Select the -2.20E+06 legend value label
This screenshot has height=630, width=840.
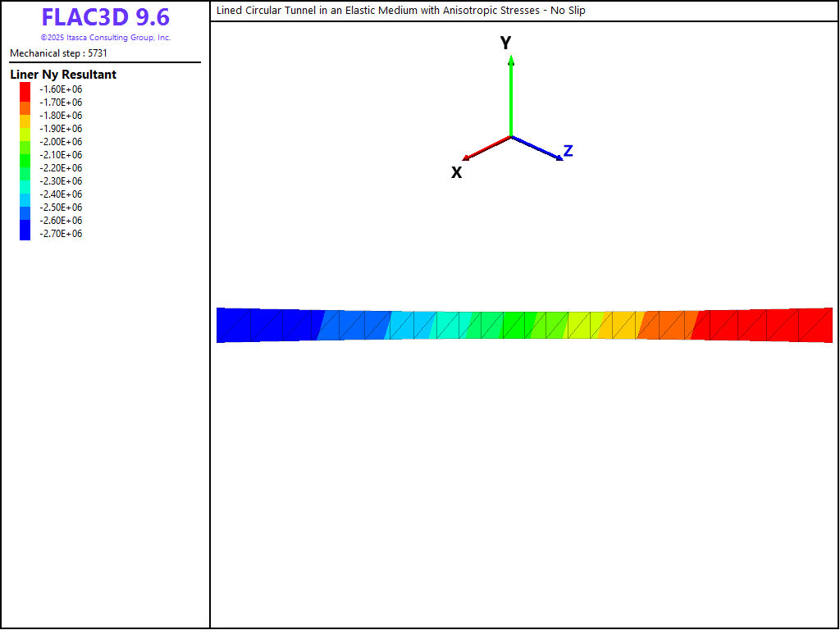pos(61,168)
